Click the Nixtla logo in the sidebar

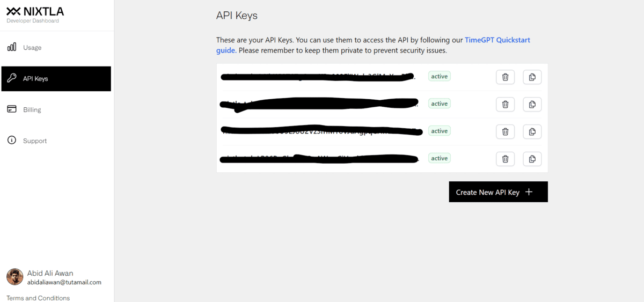35,11
